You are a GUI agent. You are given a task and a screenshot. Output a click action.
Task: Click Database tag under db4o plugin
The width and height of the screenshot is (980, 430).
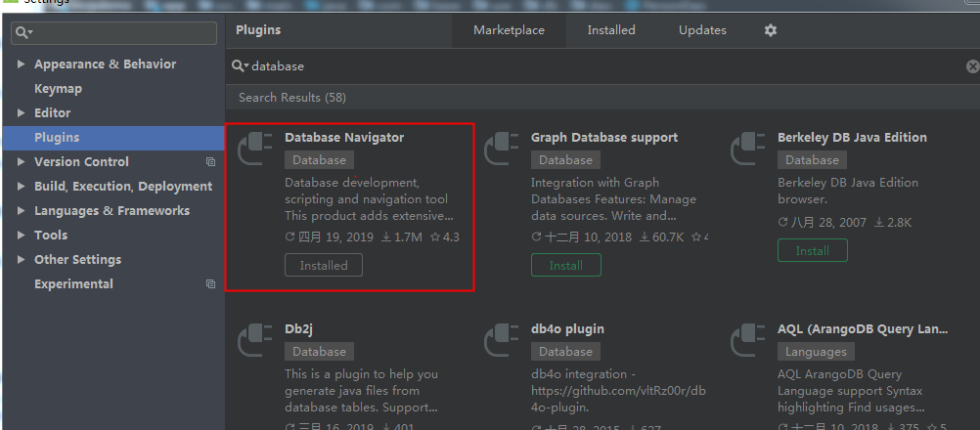[565, 352]
